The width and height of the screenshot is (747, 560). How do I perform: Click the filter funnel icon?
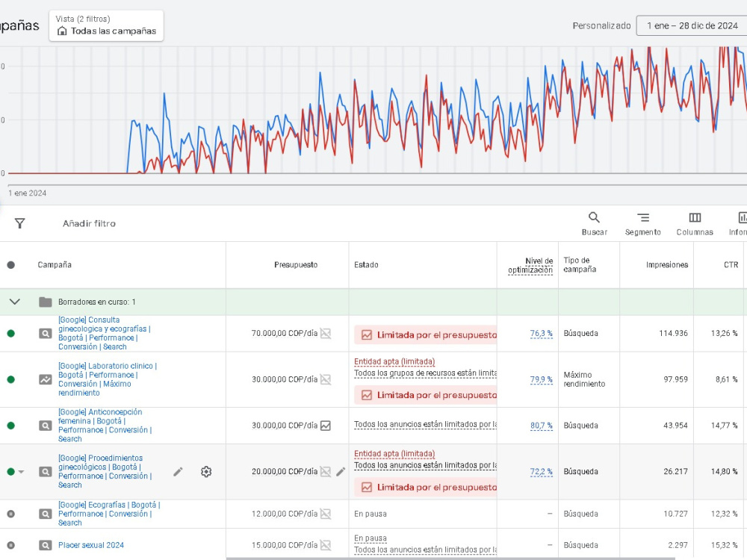coord(19,223)
